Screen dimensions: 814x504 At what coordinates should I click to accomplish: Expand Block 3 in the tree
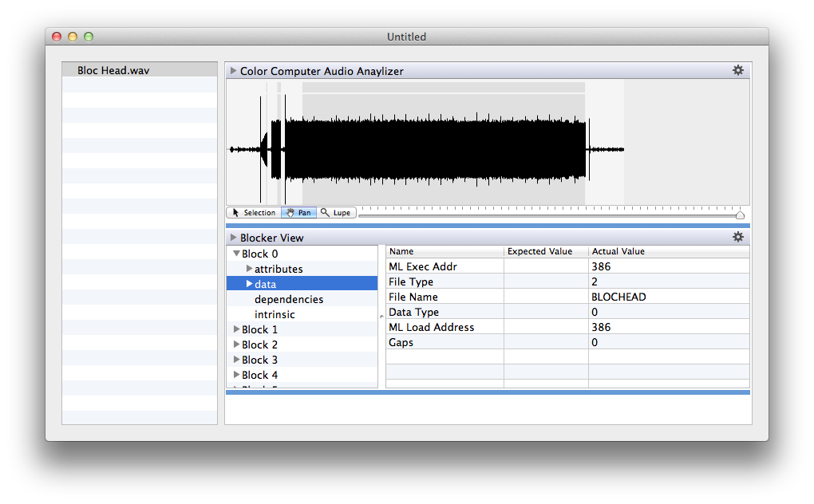click(x=236, y=360)
